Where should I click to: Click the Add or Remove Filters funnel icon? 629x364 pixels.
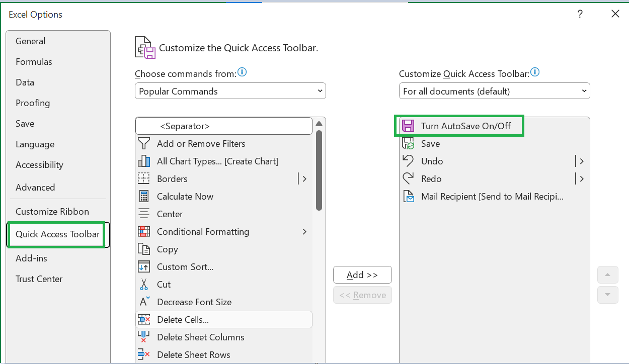(x=144, y=144)
